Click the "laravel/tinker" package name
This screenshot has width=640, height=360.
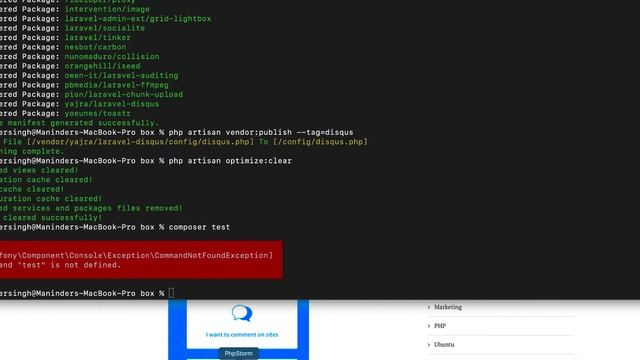[x=98, y=38]
